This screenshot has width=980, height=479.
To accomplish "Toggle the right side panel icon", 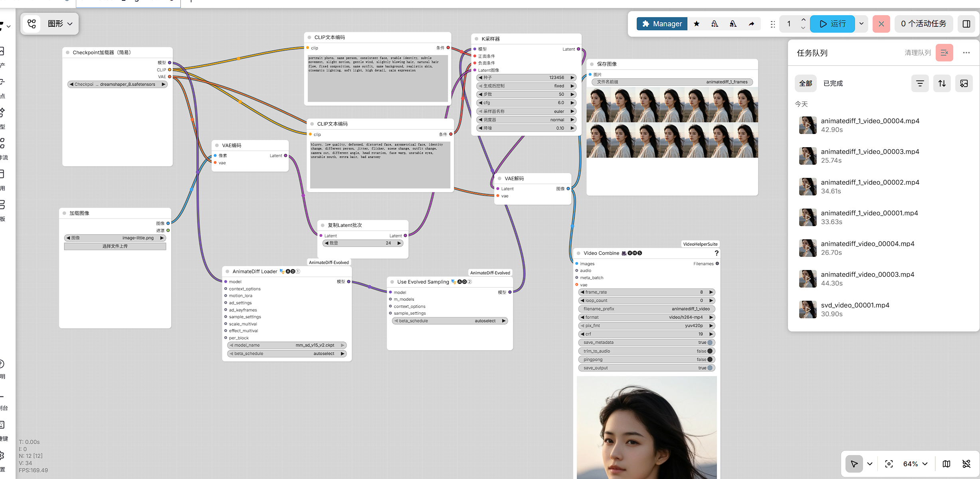I will point(966,24).
